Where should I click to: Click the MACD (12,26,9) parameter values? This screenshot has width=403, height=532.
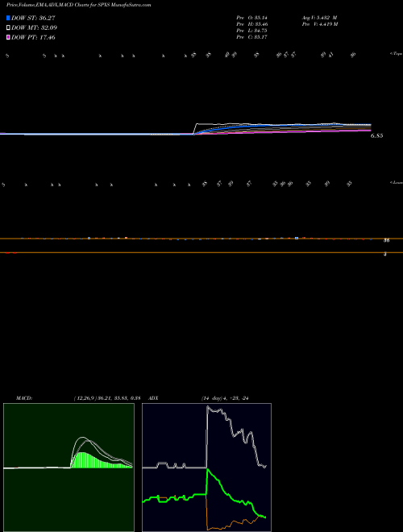point(107,398)
